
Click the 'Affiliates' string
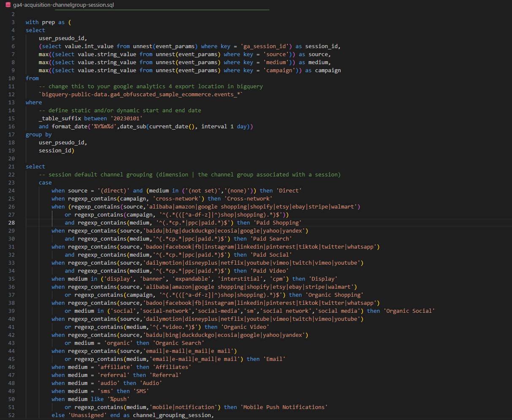coord(172,367)
